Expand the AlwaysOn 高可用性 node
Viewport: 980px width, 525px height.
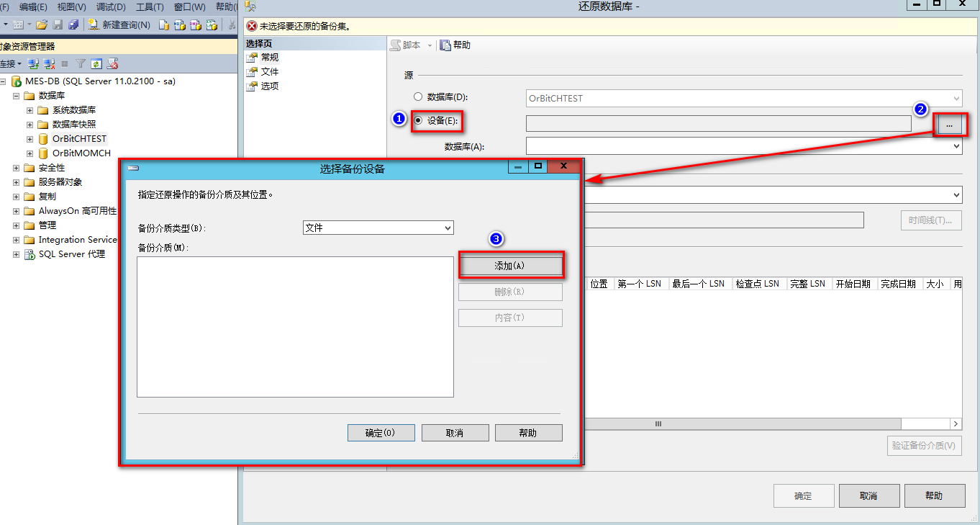pyautogui.click(x=16, y=210)
